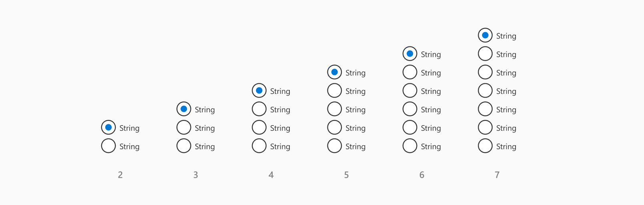Click the selected top radio in group 7
The image size is (644, 205).
485,35
